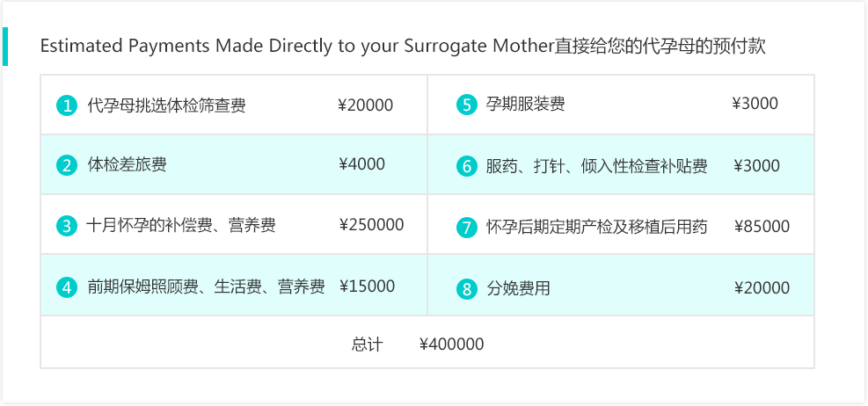Click the teal number 1 circle icon
The width and height of the screenshot is (868, 406).
click(x=67, y=105)
